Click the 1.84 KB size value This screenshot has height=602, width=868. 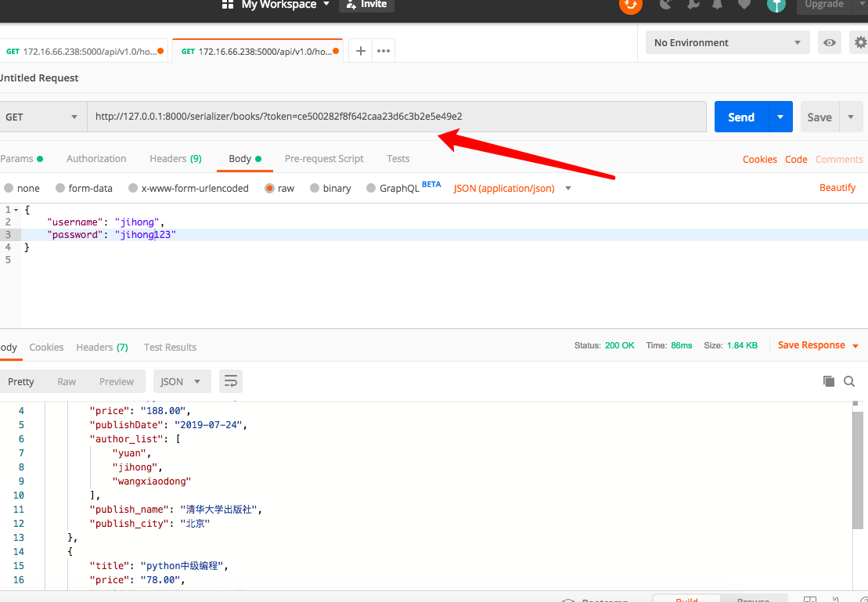(742, 345)
